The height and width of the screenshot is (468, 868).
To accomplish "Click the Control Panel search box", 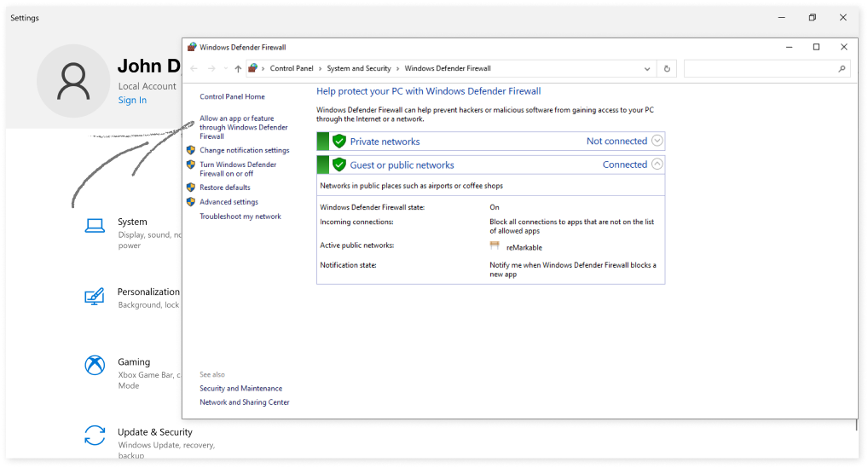I will click(x=761, y=69).
